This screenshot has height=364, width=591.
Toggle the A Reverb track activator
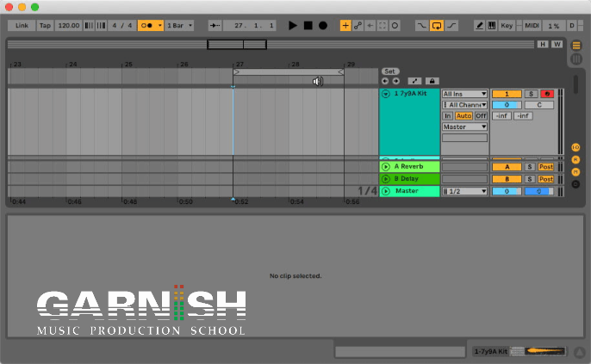tap(507, 167)
